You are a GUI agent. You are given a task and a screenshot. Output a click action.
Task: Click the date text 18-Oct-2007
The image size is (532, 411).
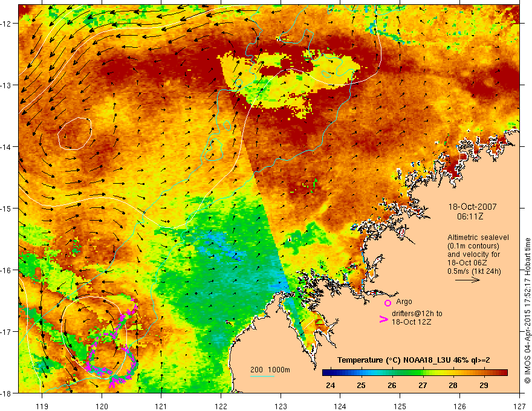(x=472, y=207)
